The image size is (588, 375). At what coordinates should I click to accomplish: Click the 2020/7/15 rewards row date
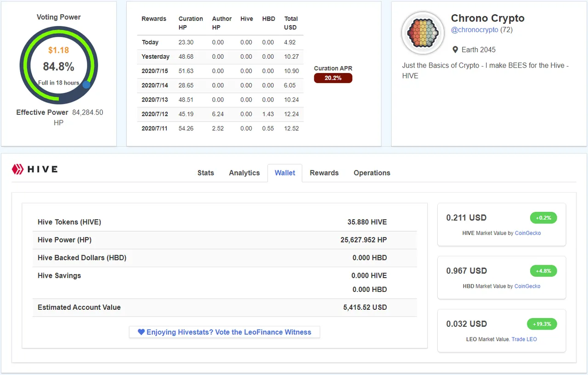[x=155, y=71]
